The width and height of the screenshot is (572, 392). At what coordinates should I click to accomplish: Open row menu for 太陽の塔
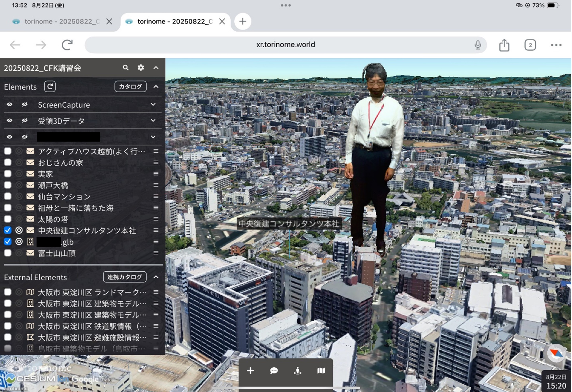156,219
